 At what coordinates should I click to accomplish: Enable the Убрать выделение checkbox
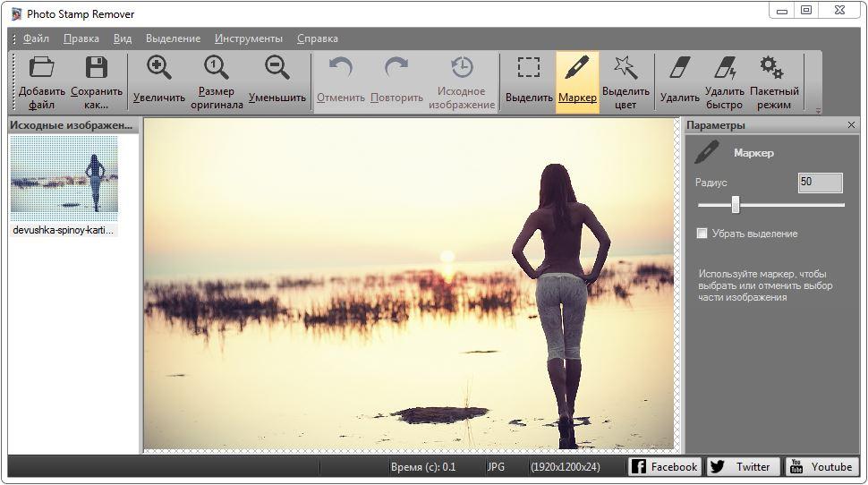pos(702,233)
